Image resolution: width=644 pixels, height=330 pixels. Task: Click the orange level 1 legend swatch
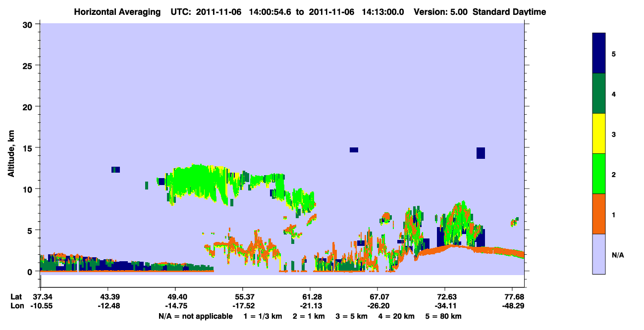[599, 214]
